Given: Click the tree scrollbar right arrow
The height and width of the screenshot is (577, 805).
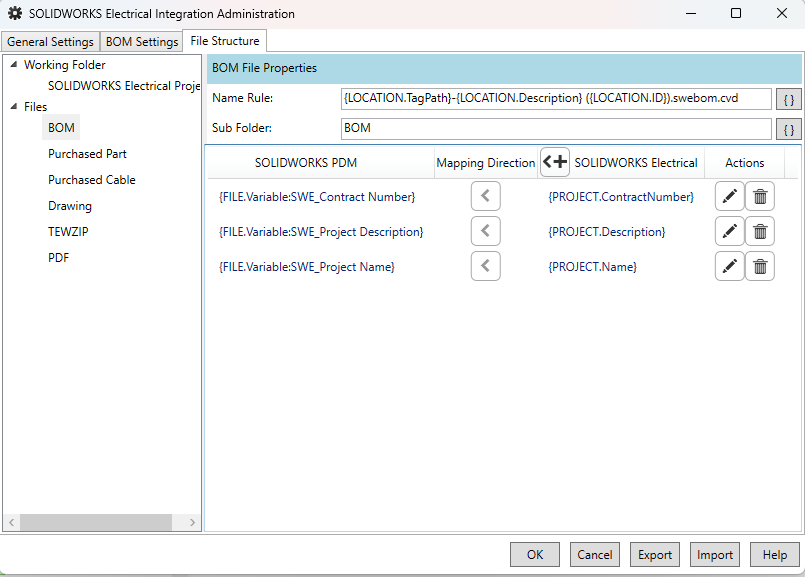Looking at the screenshot, I should click(192, 523).
